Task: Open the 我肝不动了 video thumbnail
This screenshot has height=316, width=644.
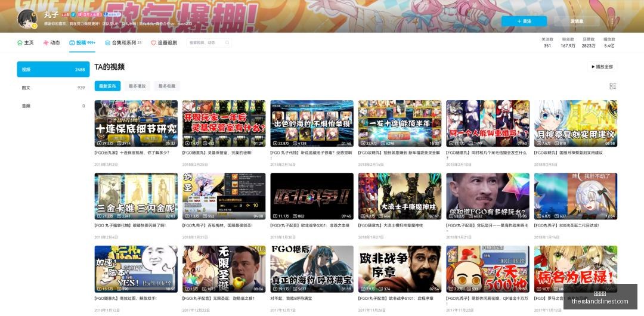Action: [575, 196]
